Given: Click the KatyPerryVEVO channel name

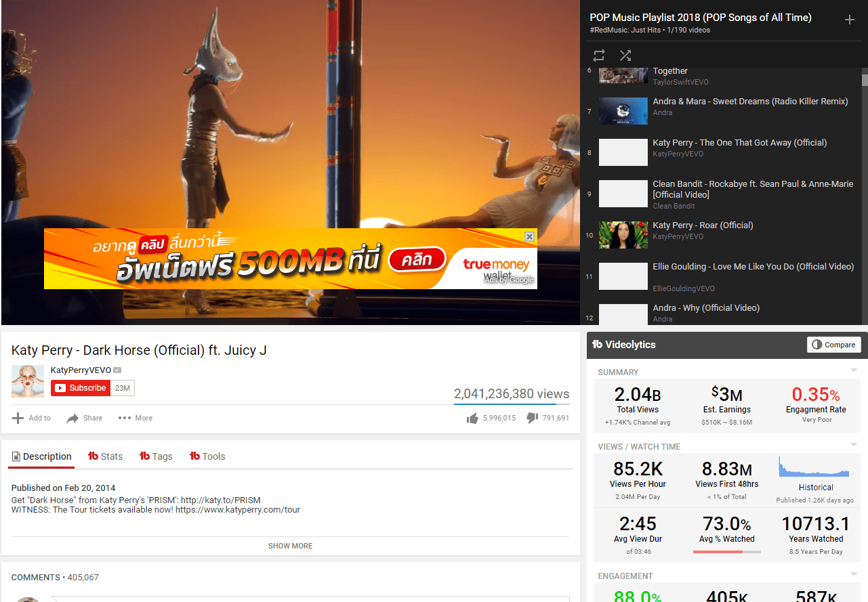Looking at the screenshot, I should (x=81, y=370).
